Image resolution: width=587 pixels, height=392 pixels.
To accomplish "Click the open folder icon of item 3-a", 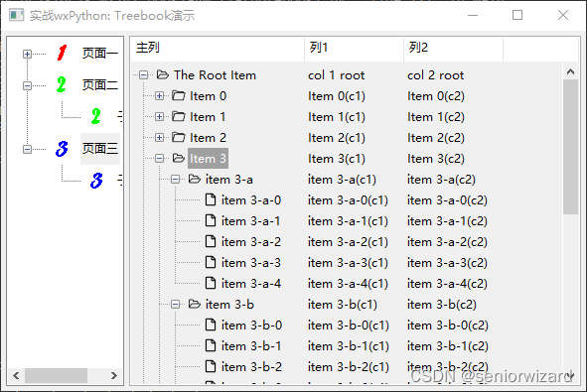I will [x=195, y=180].
